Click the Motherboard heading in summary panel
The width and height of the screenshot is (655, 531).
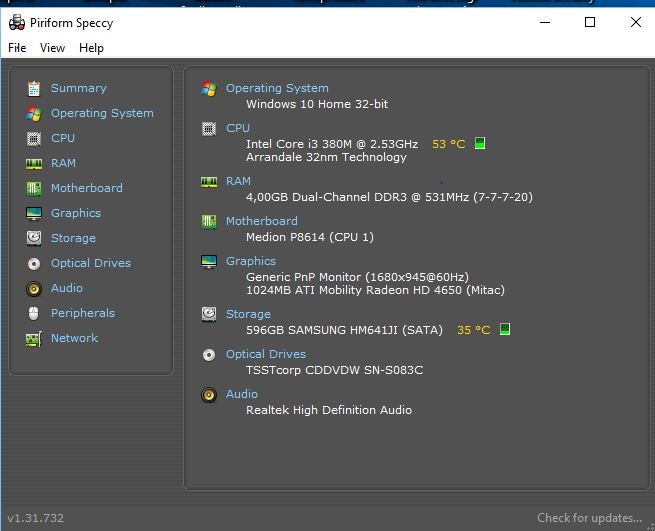[261, 221]
